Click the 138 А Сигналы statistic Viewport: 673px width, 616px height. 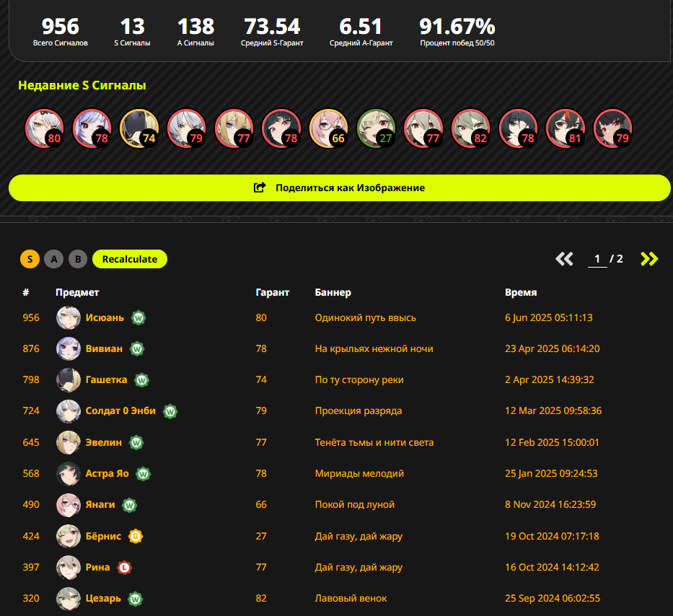tap(195, 32)
